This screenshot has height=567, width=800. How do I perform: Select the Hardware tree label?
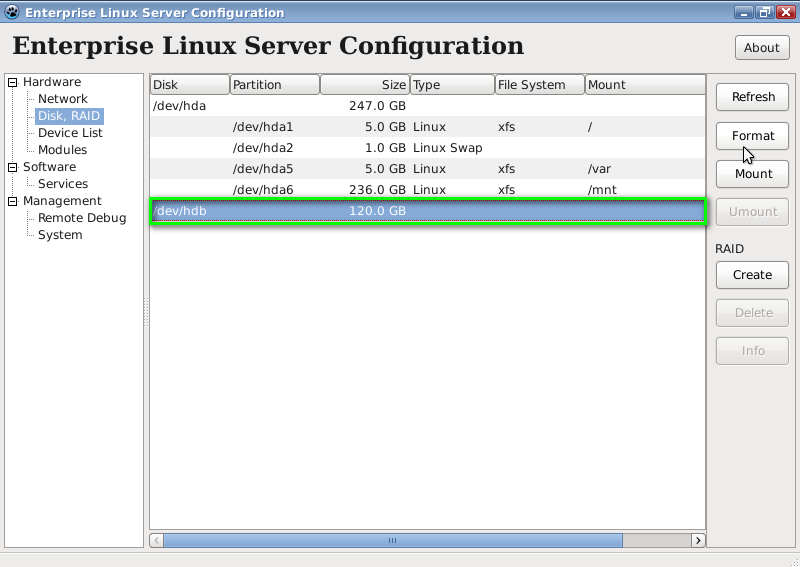point(52,82)
